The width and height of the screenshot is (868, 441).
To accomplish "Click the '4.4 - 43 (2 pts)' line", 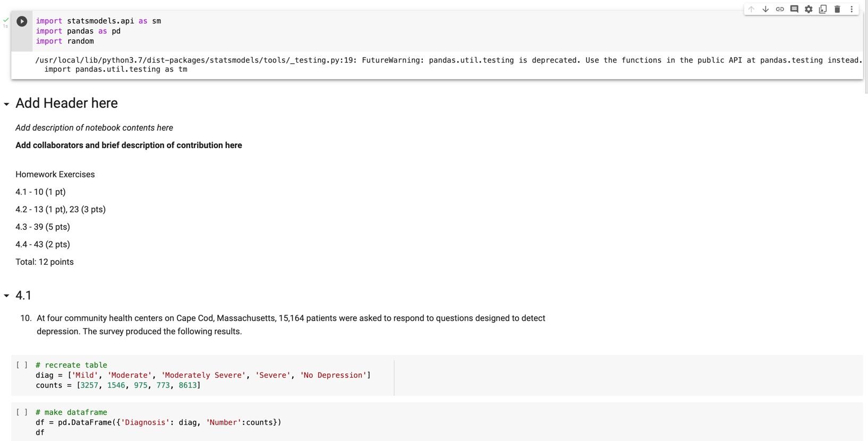I will tap(42, 245).
